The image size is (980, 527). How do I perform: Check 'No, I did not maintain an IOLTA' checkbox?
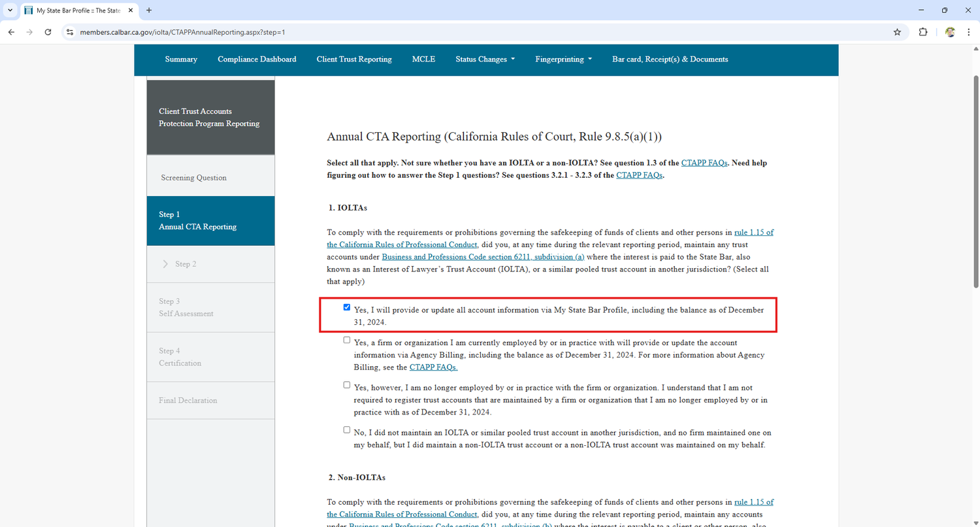pos(347,430)
